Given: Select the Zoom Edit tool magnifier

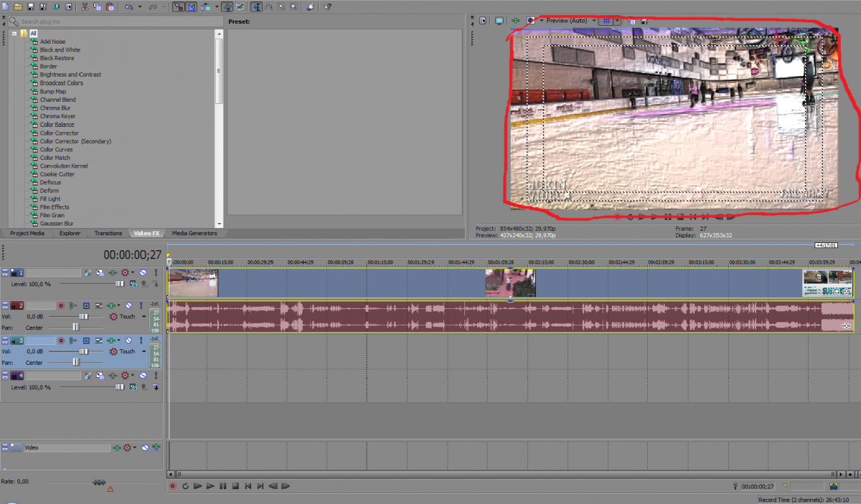Looking at the screenshot, I should point(293,6).
